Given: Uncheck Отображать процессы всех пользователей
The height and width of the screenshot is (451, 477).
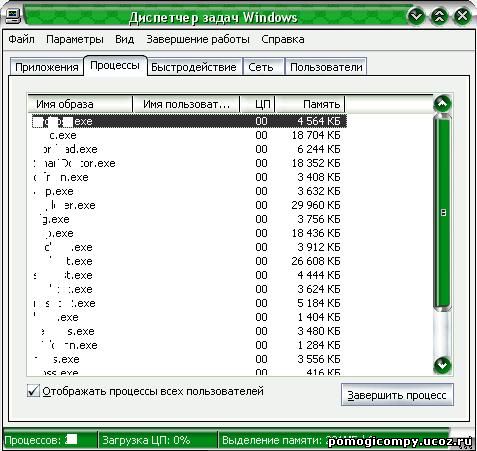Looking at the screenshot, I should pyautogui.click(x=33, y=391).
